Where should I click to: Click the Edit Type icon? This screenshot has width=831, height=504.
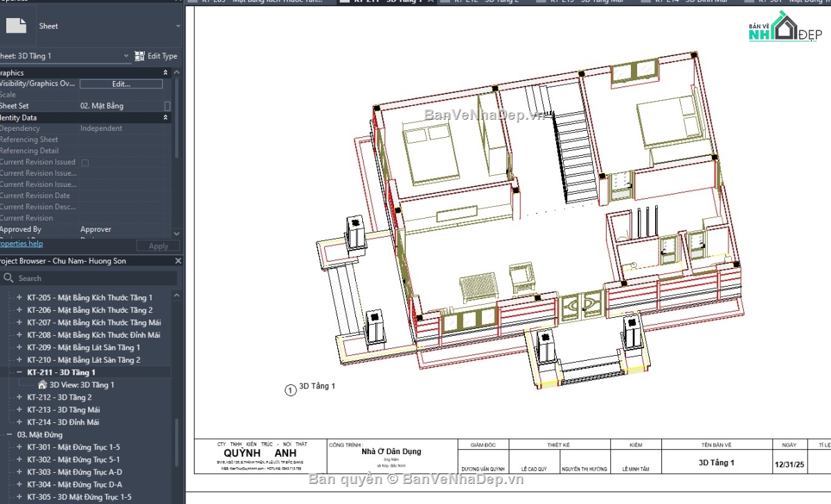coord(140,56)
